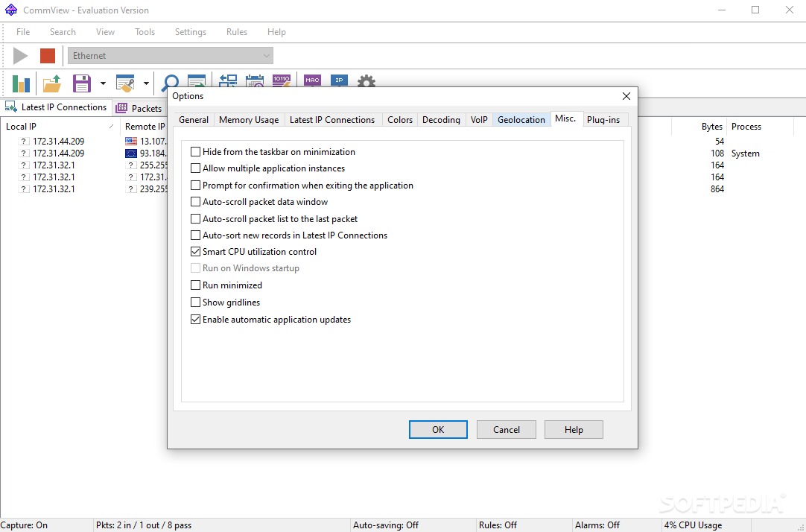Click the 864 bytes value
806x532 pixels.
[717, 189]
